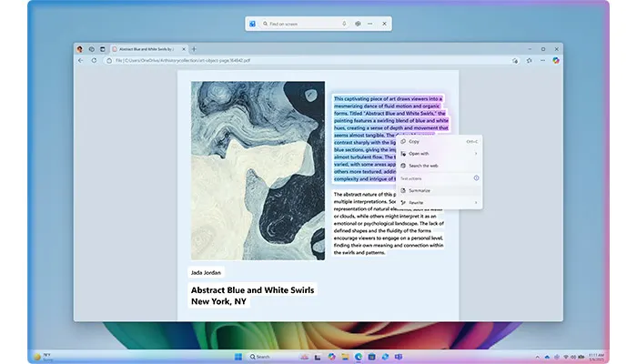Close the Click to Do search bar
637x364 pixels.
coord(384,24)
